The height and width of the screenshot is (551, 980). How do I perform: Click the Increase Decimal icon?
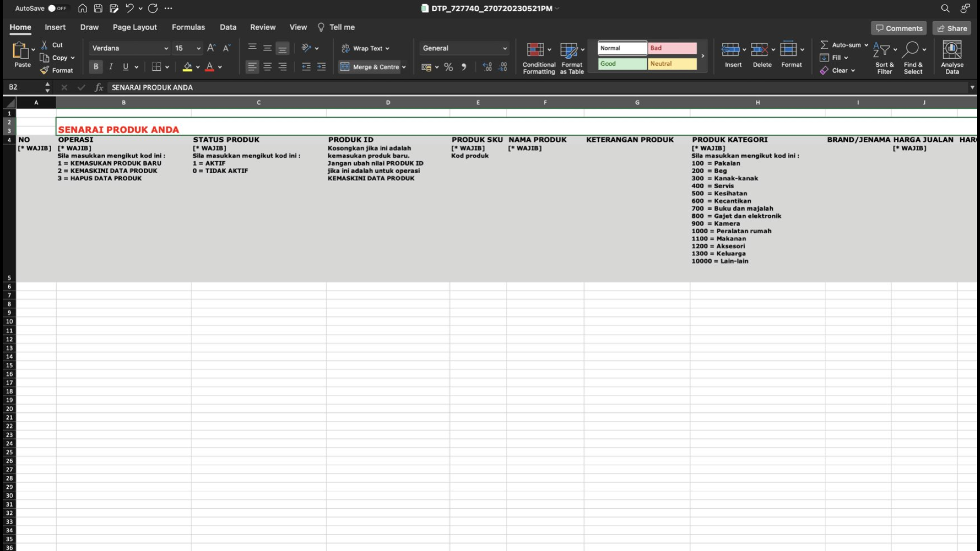(487, 67)
